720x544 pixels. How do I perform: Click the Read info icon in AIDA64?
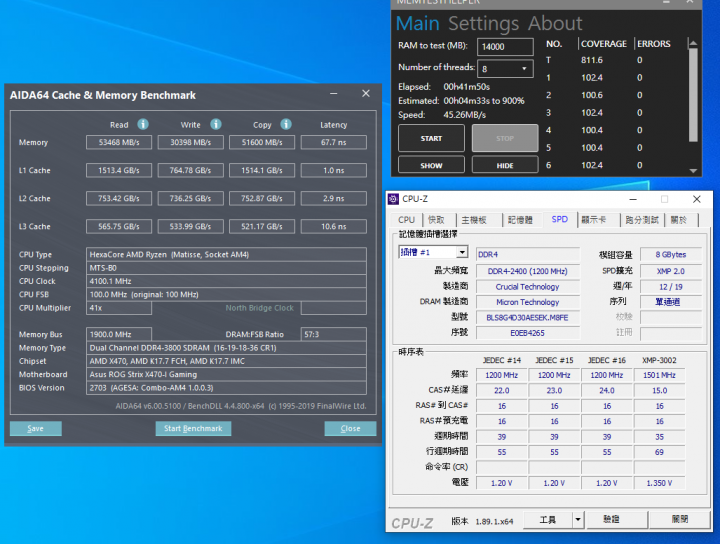[x=143, y=124]
